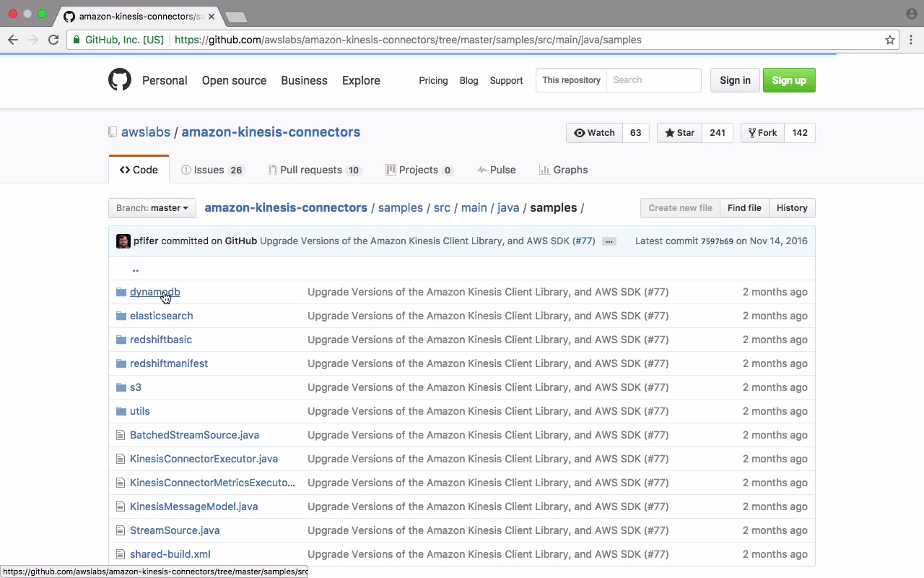Click pfifer's avatar thumbnail
Screen dimensions: 924x578
pyautogui.click(x=123, y=241)
